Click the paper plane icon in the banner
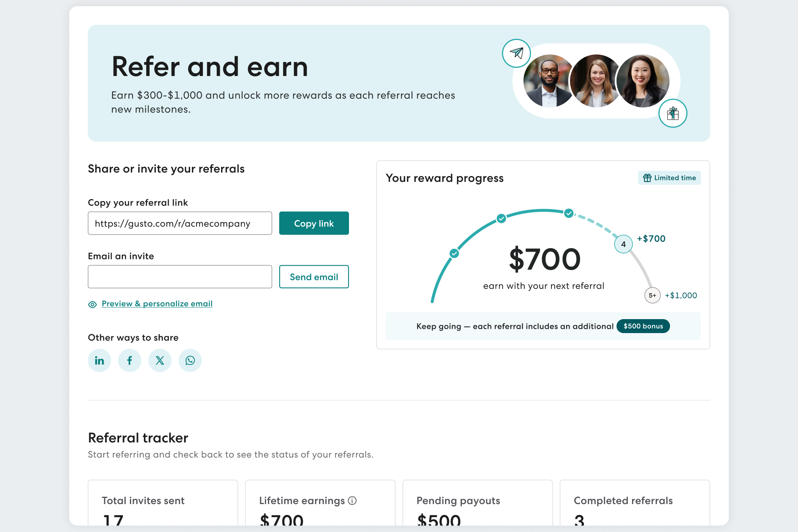Screen dimensions: 798x532 [516, 54]
